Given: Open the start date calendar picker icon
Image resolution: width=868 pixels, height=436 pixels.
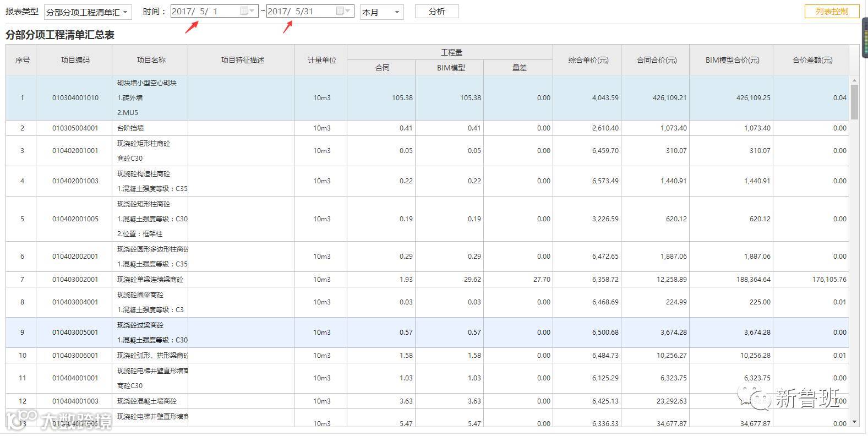Looking at the screenshot, I should (244, 11).
